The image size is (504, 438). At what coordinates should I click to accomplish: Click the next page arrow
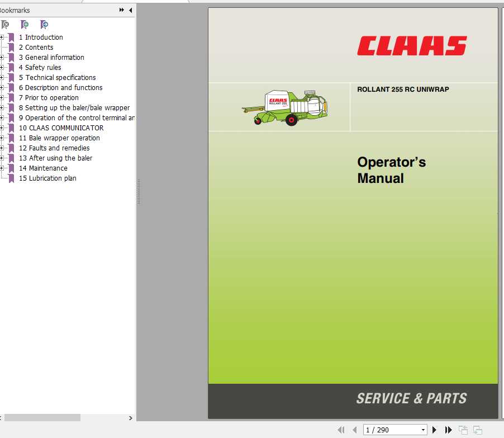click(x=434, y=430)
